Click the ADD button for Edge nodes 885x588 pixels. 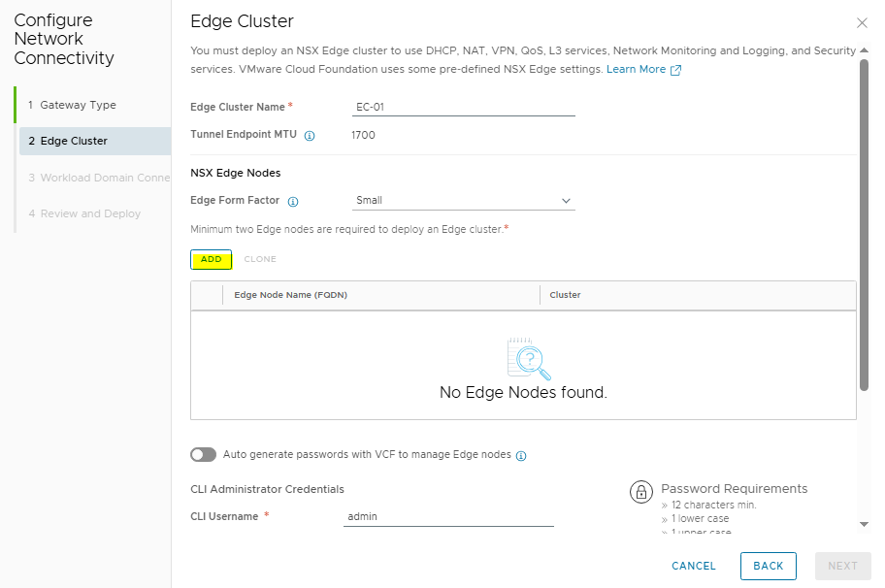(211, 259)
